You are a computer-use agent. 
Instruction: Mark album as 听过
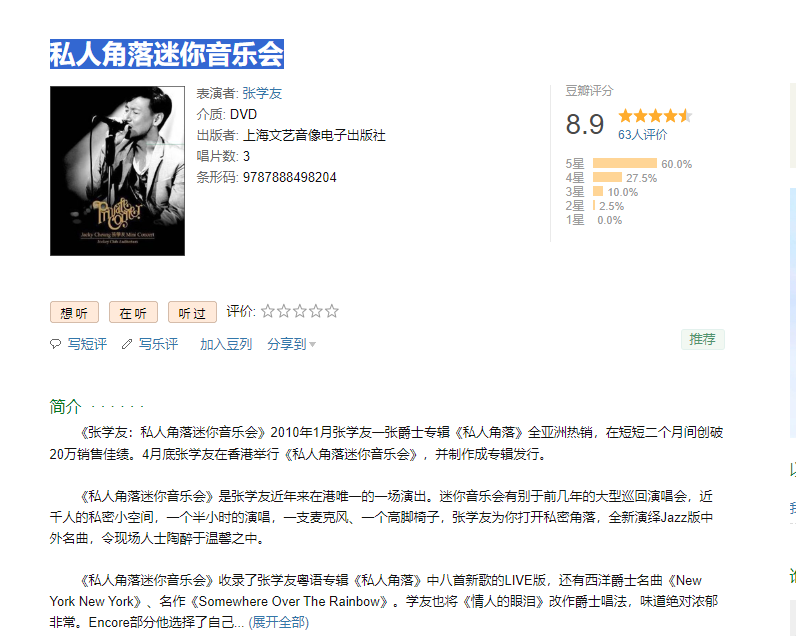pos(192,313)
